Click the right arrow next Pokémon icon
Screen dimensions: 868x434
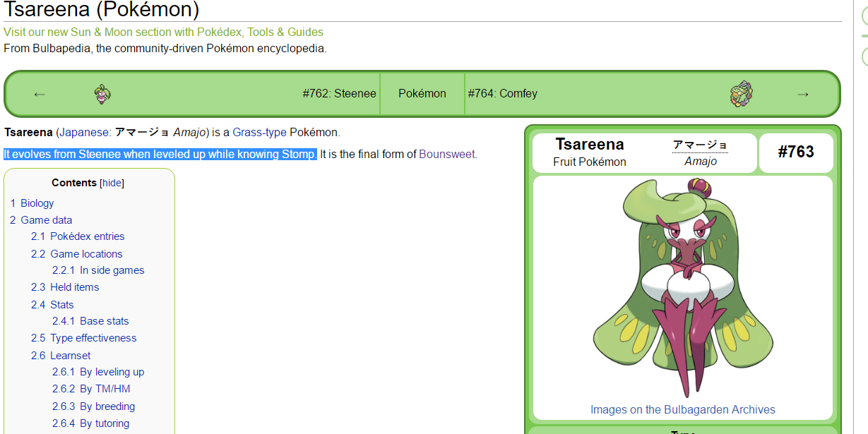coord(802,94)
